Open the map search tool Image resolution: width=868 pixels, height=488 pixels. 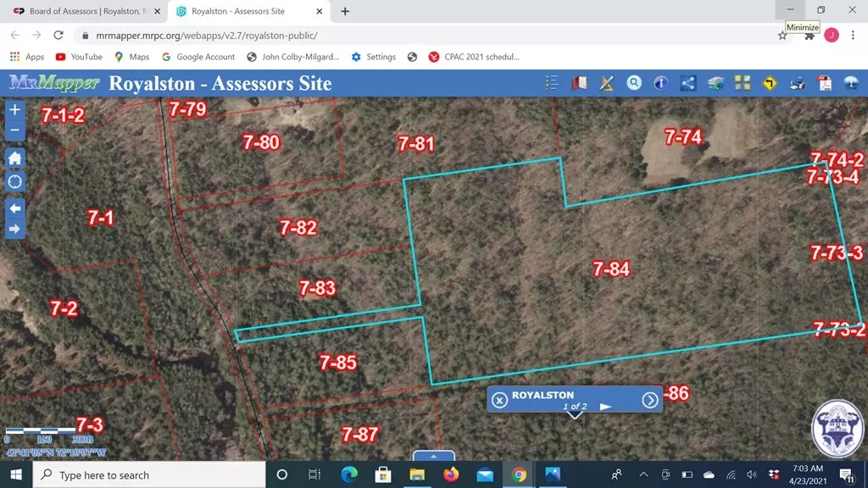[x=634, y=83]
